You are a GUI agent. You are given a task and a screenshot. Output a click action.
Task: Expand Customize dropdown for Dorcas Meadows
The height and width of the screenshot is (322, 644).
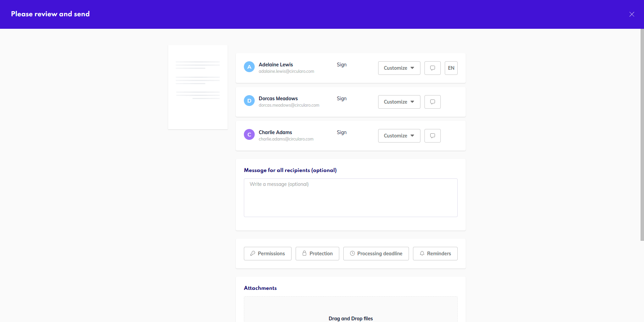pos(399,102)
